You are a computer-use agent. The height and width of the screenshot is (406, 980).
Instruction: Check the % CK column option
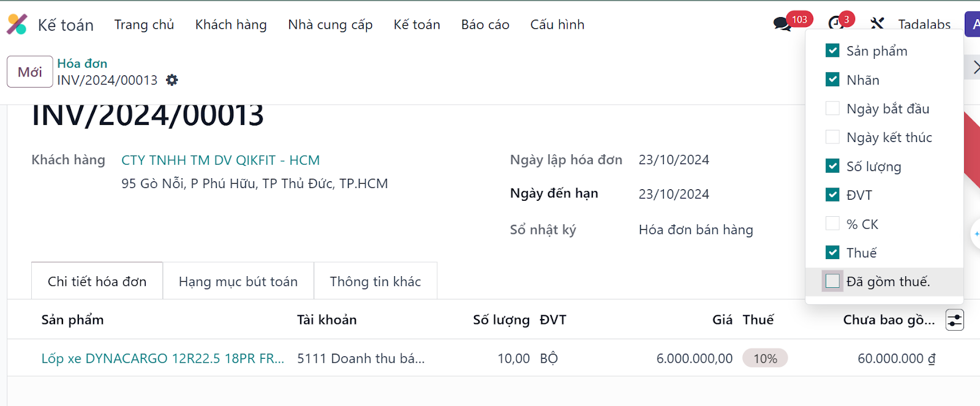[832, 224]
